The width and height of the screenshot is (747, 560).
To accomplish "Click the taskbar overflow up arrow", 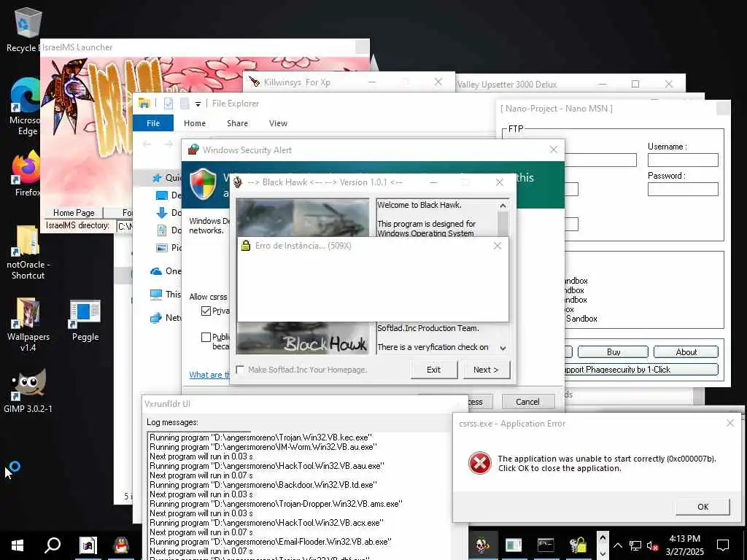I will click(x=603, y=538).
